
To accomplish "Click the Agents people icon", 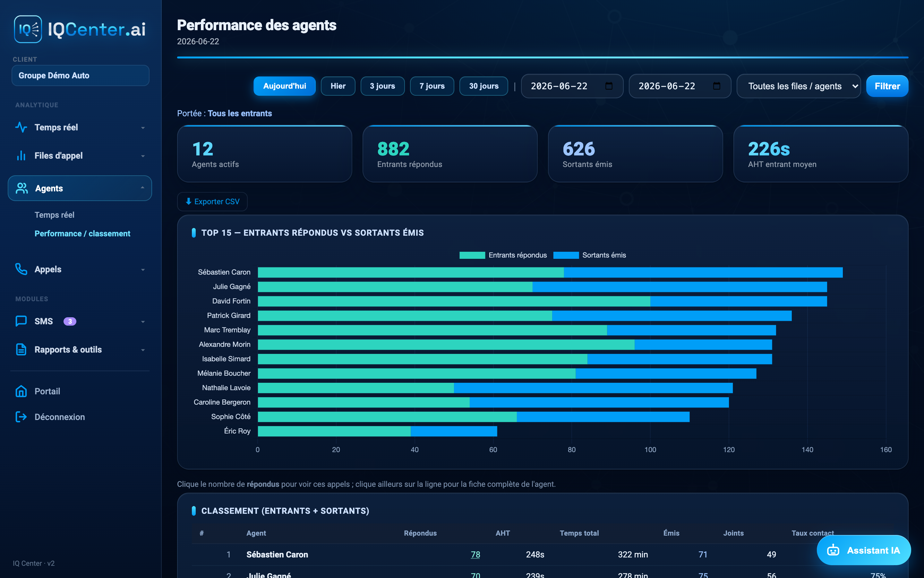I will (x=22, y=188).
